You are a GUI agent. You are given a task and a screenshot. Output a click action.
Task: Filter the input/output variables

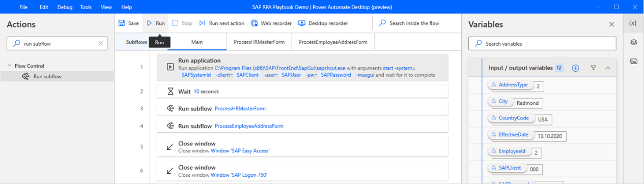click(593, 68)
